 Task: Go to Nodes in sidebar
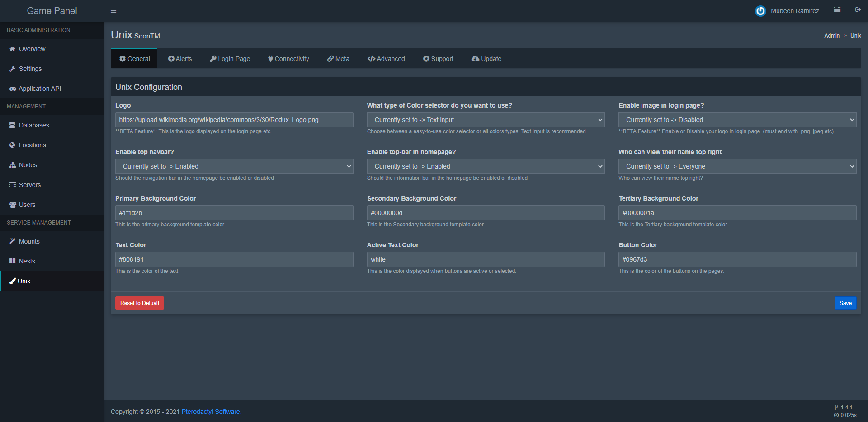(28, 165)
